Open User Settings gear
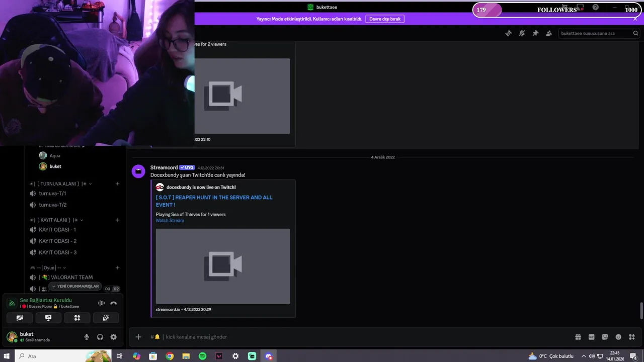The width and height of the screenshot is (644, 362). coord(113,337)
